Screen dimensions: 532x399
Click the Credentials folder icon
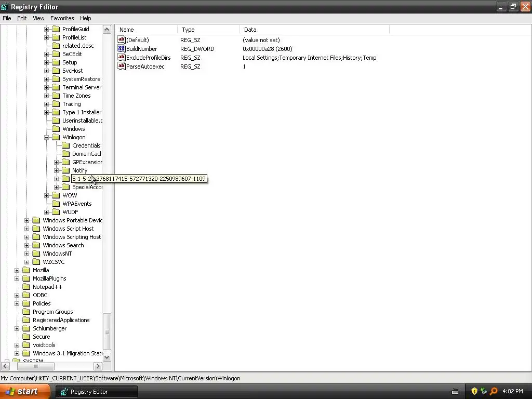[x=66, y=145]
